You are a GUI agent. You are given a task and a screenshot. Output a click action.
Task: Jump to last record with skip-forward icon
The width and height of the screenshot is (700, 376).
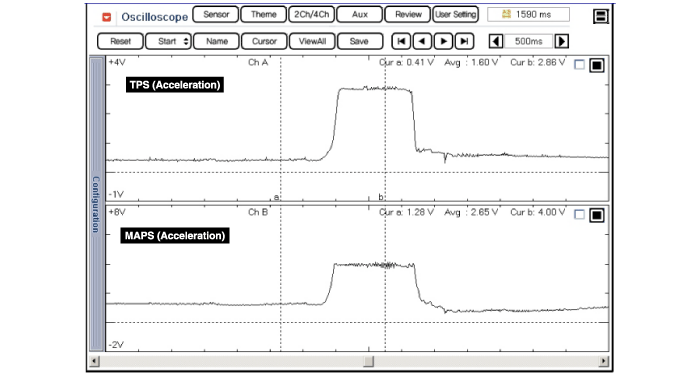(464, 41)
